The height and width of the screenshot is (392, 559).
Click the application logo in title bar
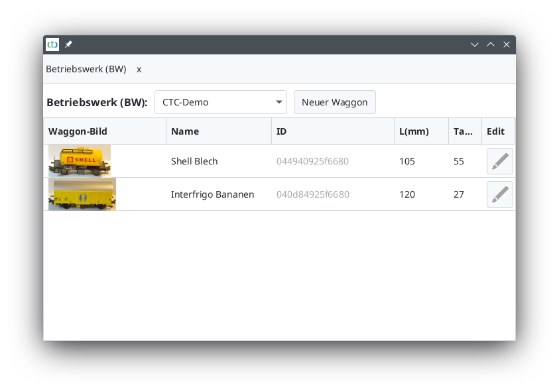pos(52,44)
